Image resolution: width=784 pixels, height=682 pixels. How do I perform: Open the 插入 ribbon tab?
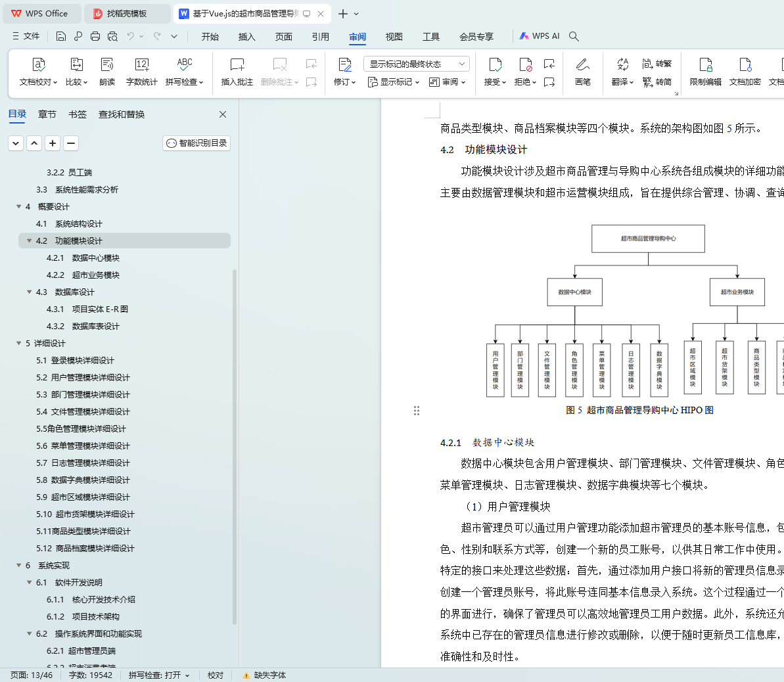click(246, 37)
